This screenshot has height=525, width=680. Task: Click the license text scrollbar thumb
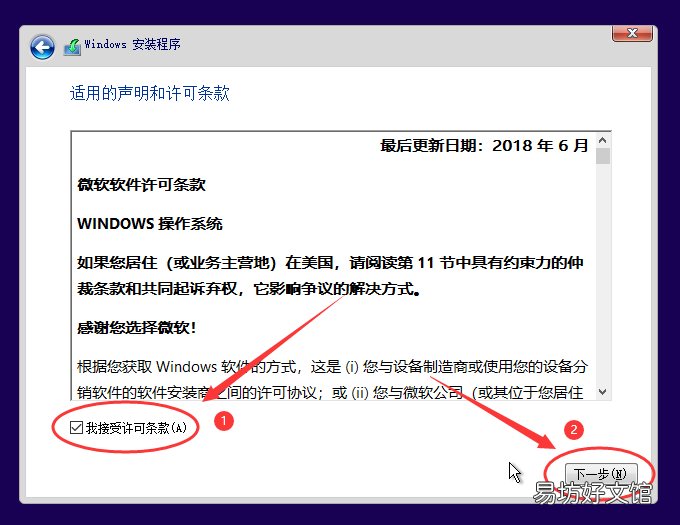pos(602,156)
